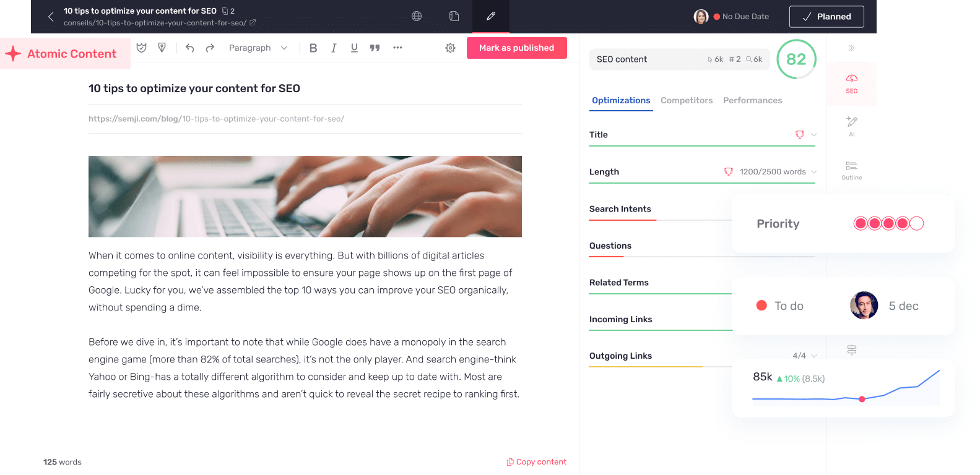Viewport: 980px width, 475px height.
Task: Expand the Title optimization chevron
Action: point(814,135)
